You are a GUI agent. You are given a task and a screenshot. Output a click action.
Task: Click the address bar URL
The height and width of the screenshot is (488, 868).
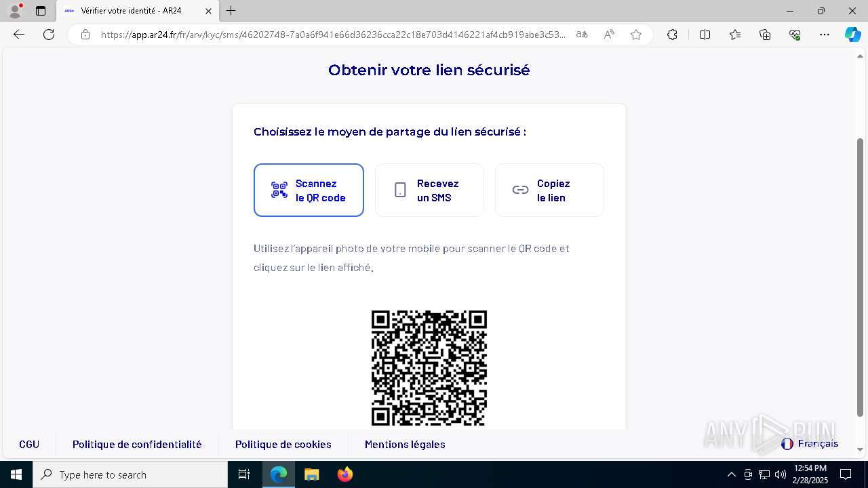tap(333, 35)
